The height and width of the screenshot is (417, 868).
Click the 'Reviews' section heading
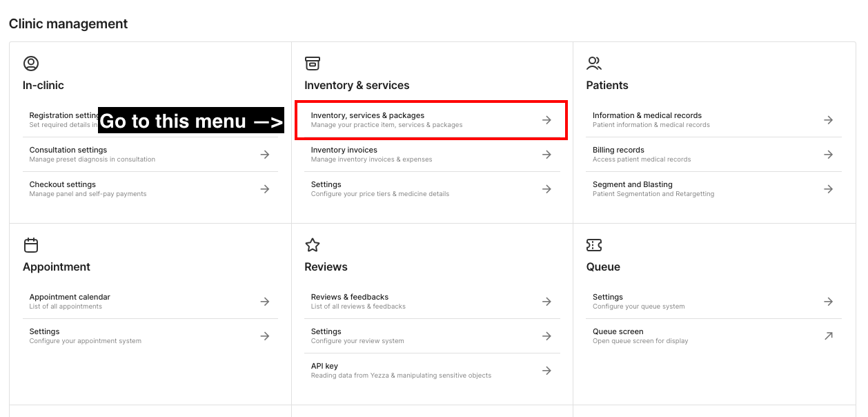tap(326, 267)
